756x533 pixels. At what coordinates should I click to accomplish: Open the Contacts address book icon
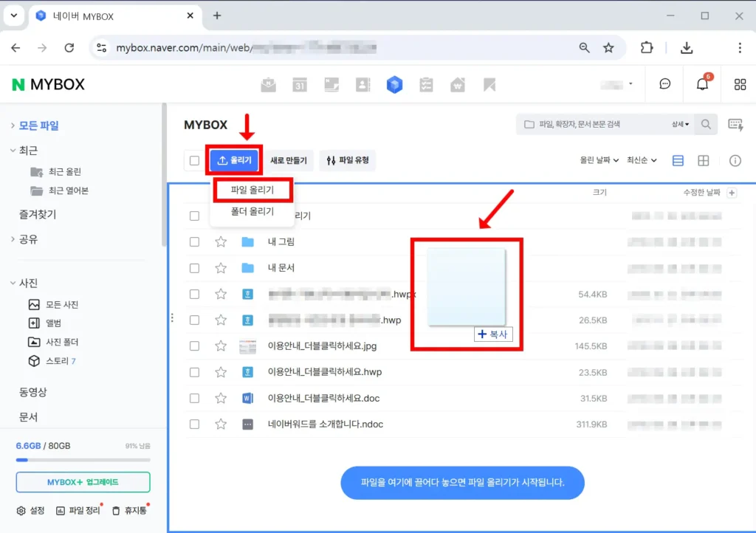(363, 85)
